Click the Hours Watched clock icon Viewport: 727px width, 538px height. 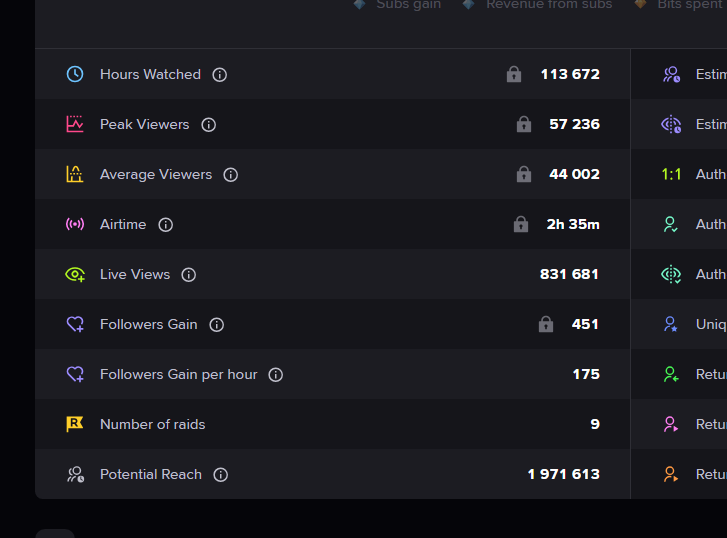(75, 74)
